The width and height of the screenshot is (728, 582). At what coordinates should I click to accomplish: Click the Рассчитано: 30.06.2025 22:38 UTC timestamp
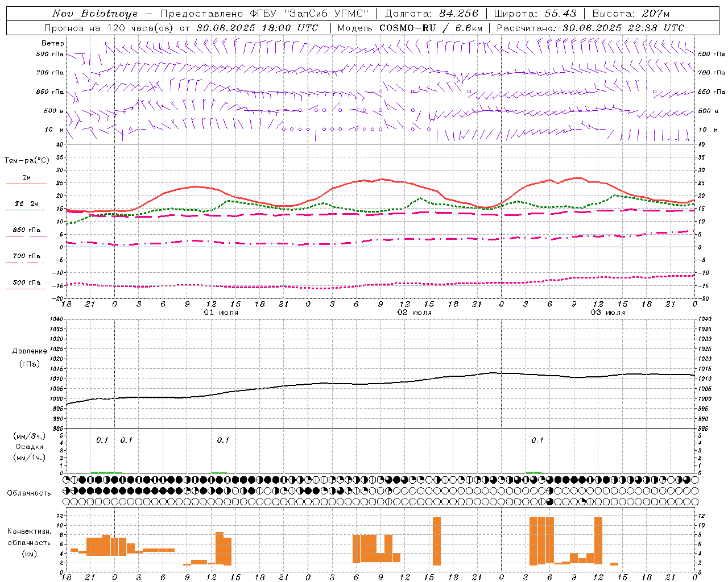590,28
